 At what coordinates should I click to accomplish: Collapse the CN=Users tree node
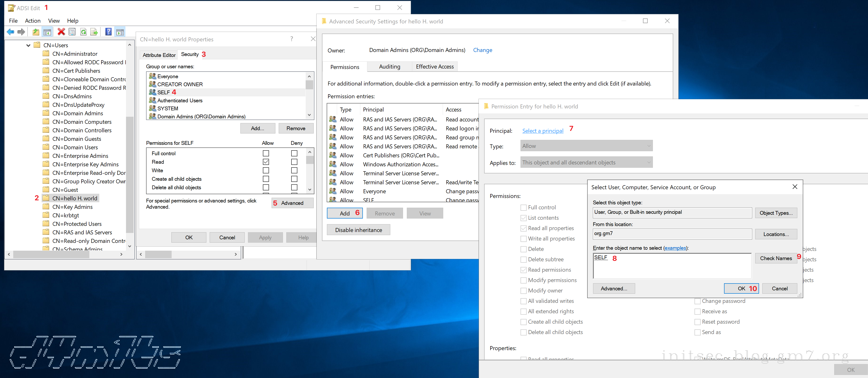(x=28, y=45)
